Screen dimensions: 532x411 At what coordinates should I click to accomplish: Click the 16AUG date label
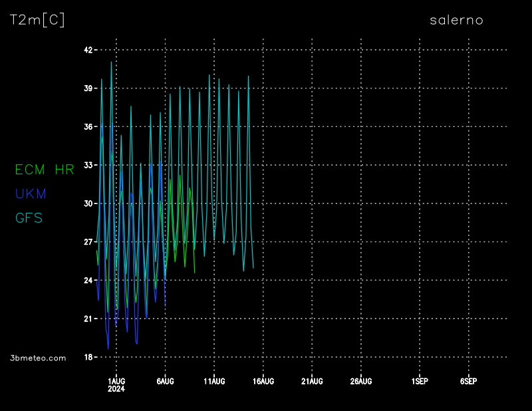(263, 381)
